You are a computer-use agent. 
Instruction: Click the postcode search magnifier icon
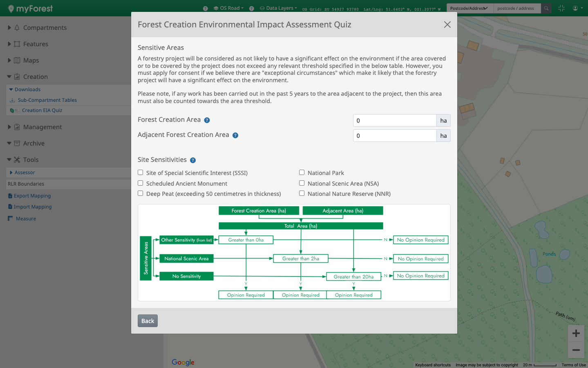tap(546, 8)
